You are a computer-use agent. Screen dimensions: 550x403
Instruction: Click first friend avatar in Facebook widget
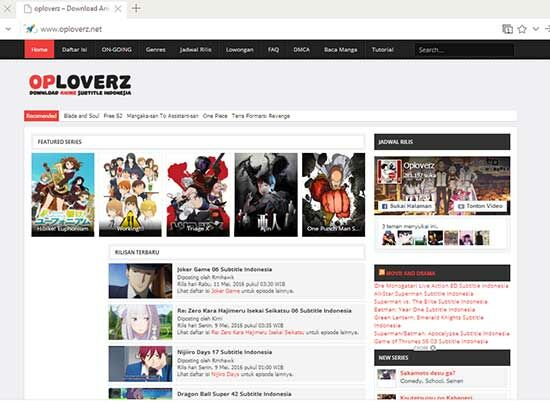[x=389, y=238]
